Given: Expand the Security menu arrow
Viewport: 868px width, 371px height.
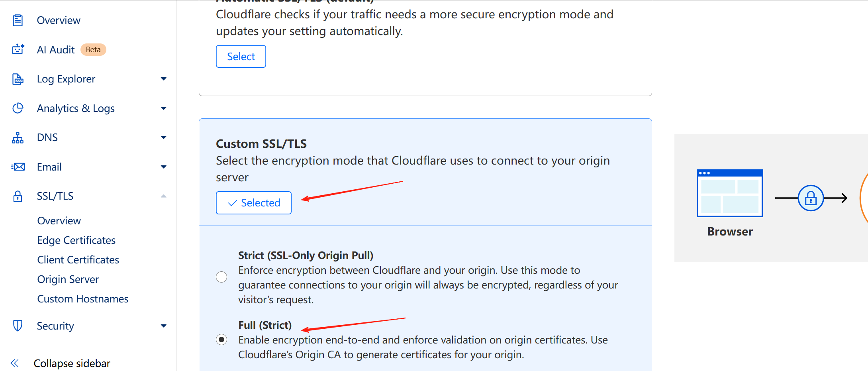Looking at the screenshot, I should pyautogui.click(x=163, y=326).
